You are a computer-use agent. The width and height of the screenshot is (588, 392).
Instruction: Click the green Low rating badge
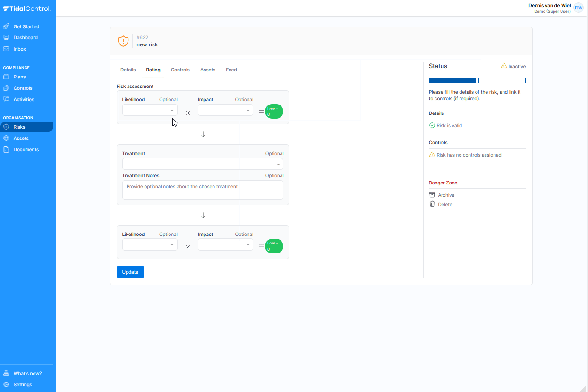[x=274, y=111]
